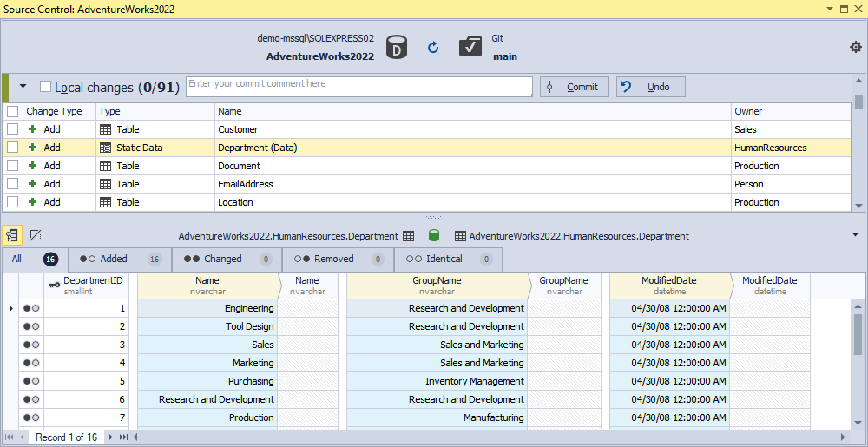This screenshot has height=447, width=868.
Task: Click the data grid vertical scrollbar thumb
Action: click(x=858, y=335)
